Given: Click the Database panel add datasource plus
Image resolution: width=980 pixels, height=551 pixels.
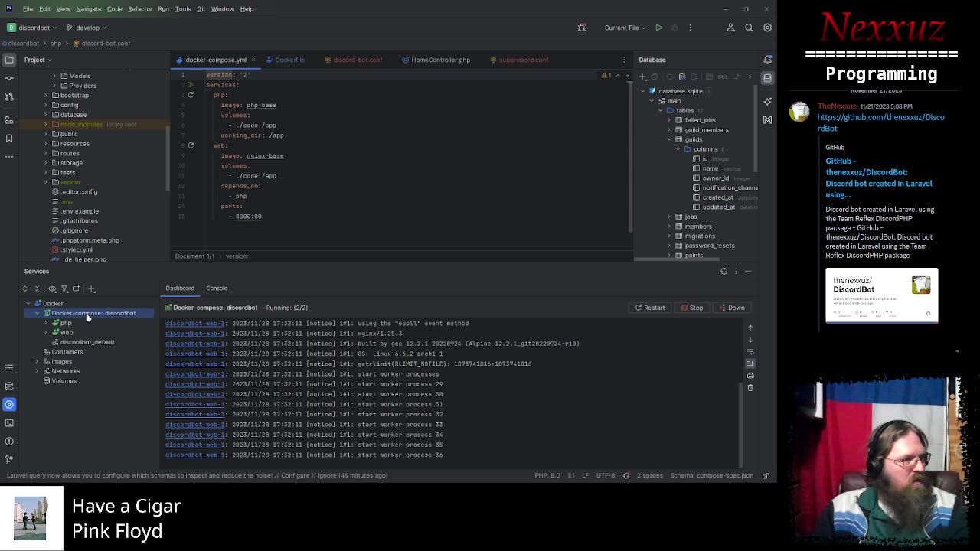Looking at the screenshot, I should 643,77.
